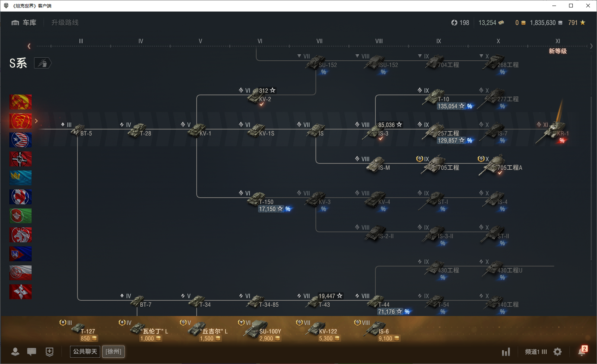Screen dimensions: 597x364
Task: Select the USA nation flag
Action: tap(20, 140)
